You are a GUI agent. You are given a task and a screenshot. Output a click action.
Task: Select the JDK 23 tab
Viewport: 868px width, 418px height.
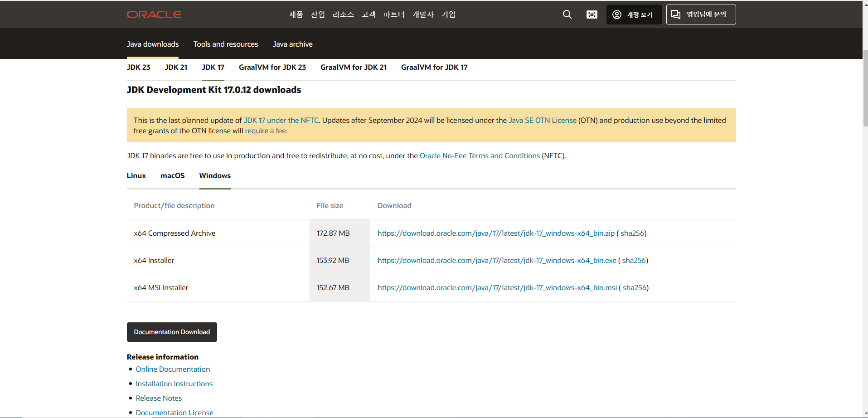(139, 67)
